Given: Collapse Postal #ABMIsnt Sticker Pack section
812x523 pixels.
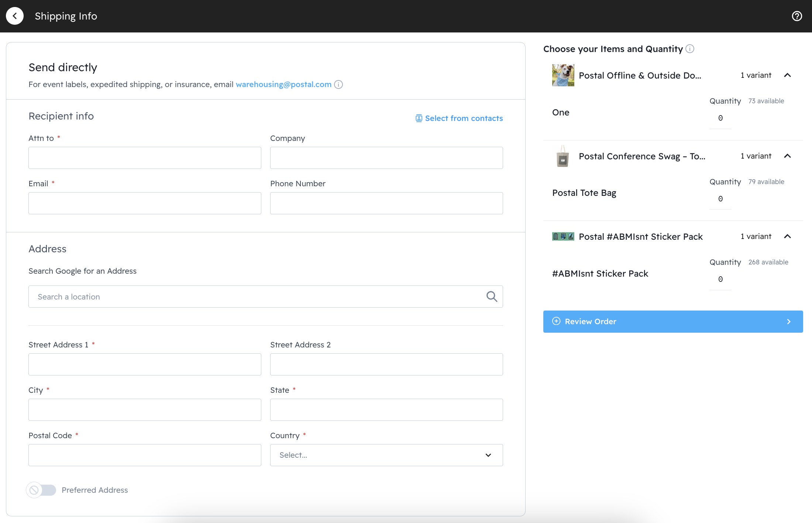Looking at the screenshot, I should (787, 236).
